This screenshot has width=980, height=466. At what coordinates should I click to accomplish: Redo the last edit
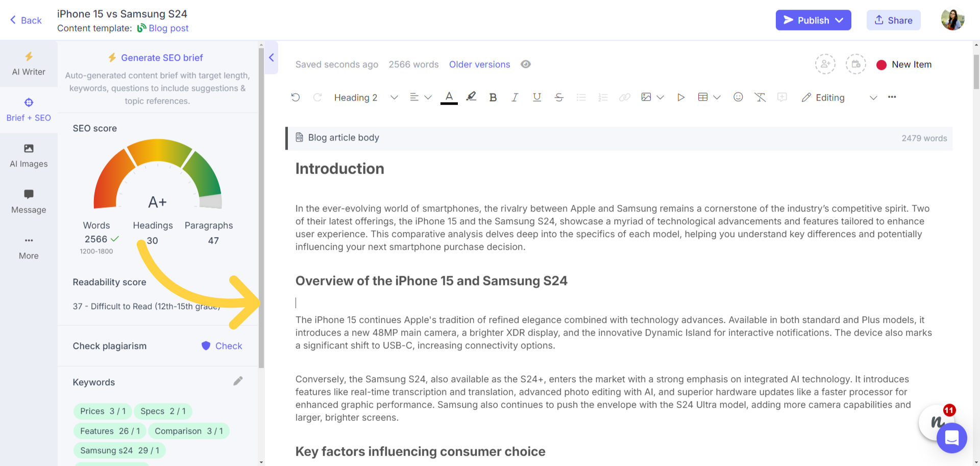[317, 97]
